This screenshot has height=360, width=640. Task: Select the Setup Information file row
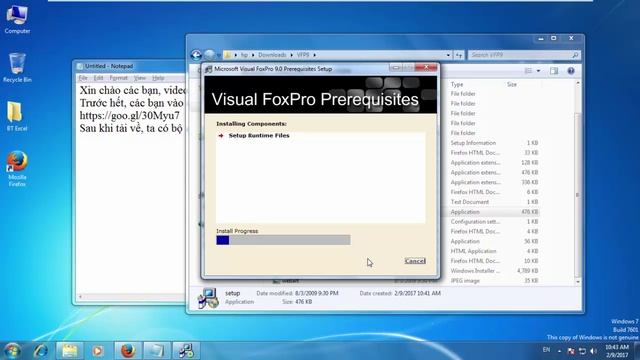[493, 143]
